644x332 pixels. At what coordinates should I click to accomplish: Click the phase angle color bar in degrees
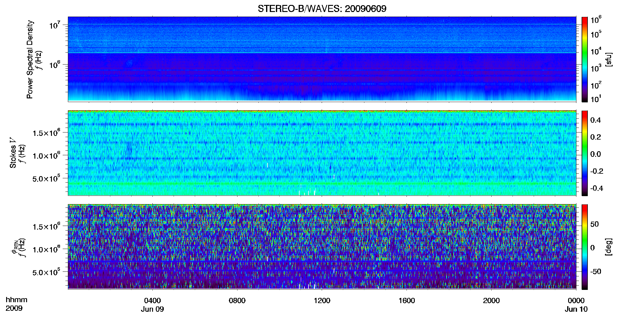585,247
